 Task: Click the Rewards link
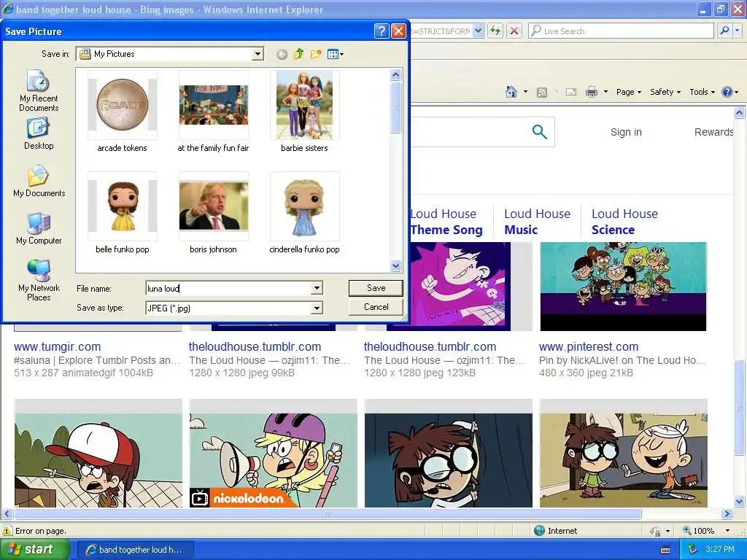point(713,132)
